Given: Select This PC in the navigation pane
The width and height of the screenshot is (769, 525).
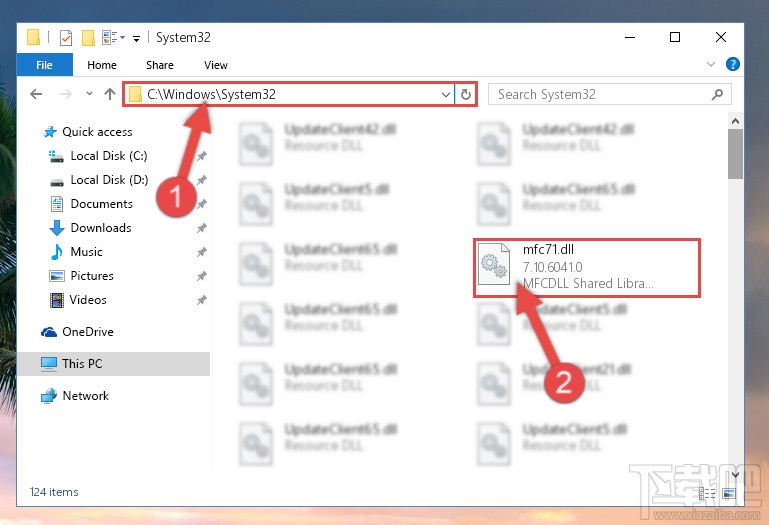Looking at the screenshot, I should [x=113, y=364].
